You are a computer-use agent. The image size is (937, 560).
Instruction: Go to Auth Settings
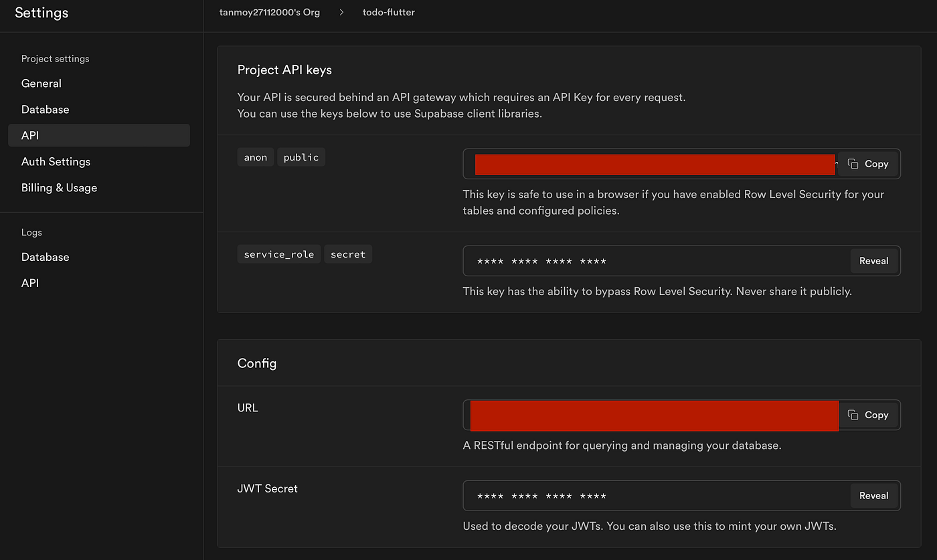56,162
